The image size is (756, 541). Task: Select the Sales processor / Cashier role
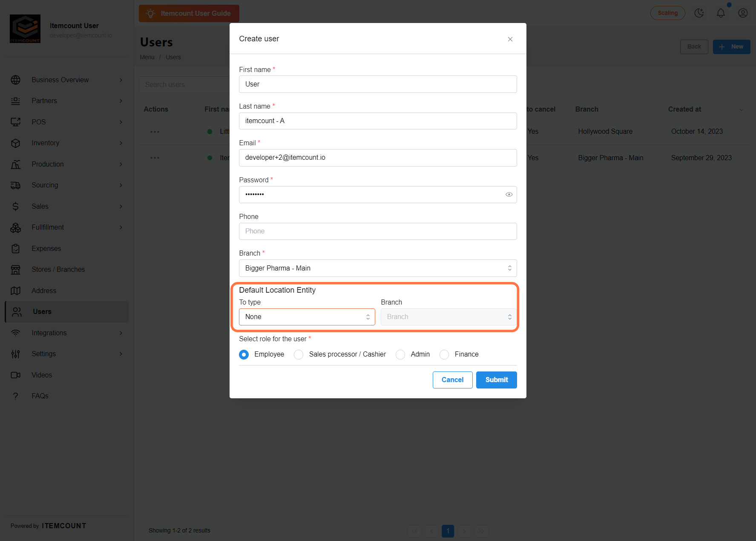coord(299,354)
